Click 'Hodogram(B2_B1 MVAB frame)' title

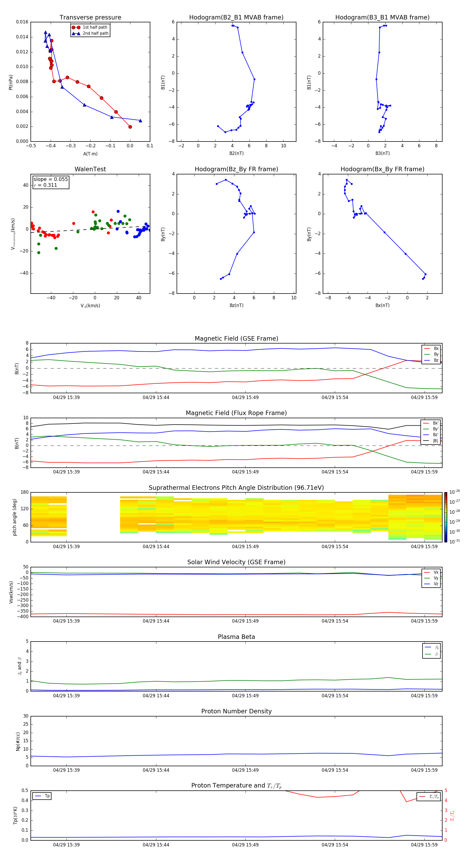coord(236,17)
